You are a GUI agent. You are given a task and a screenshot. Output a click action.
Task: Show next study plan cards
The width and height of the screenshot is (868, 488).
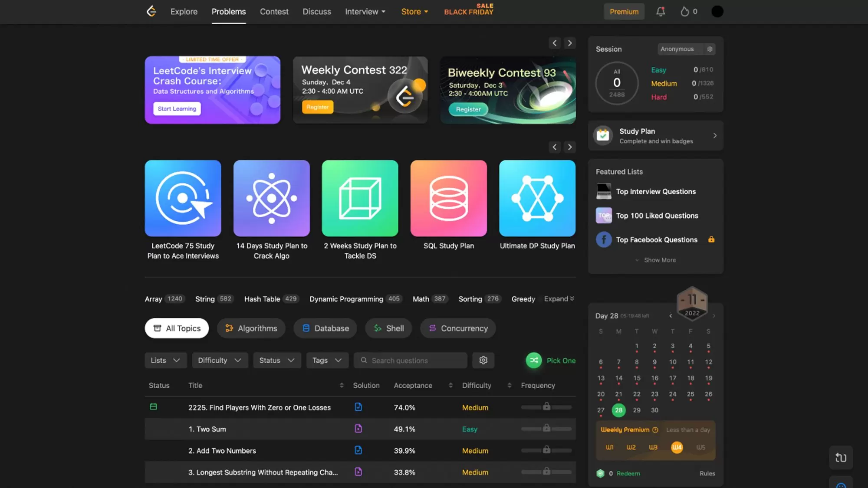tap(570, 147)
